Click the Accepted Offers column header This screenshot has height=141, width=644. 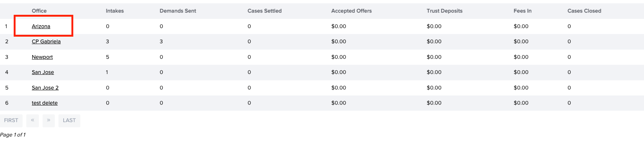coord(352,11)
